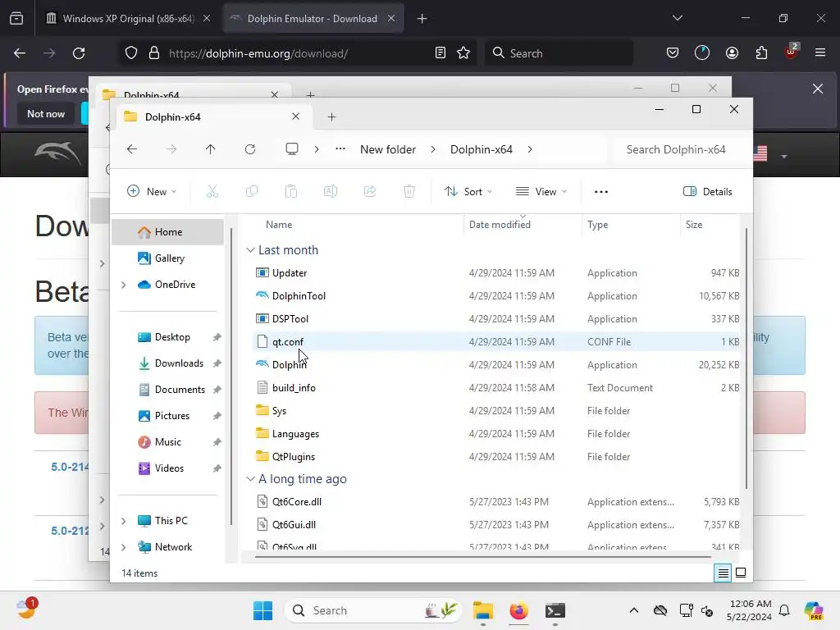
Task: Toggle Firefox reader view icon
Action: (x=441, y=53)
